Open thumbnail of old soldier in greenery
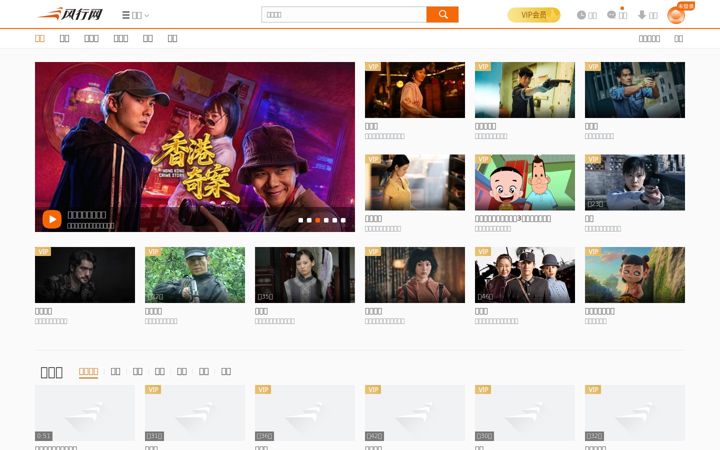720x450 pixels. [x=195, y=275]
